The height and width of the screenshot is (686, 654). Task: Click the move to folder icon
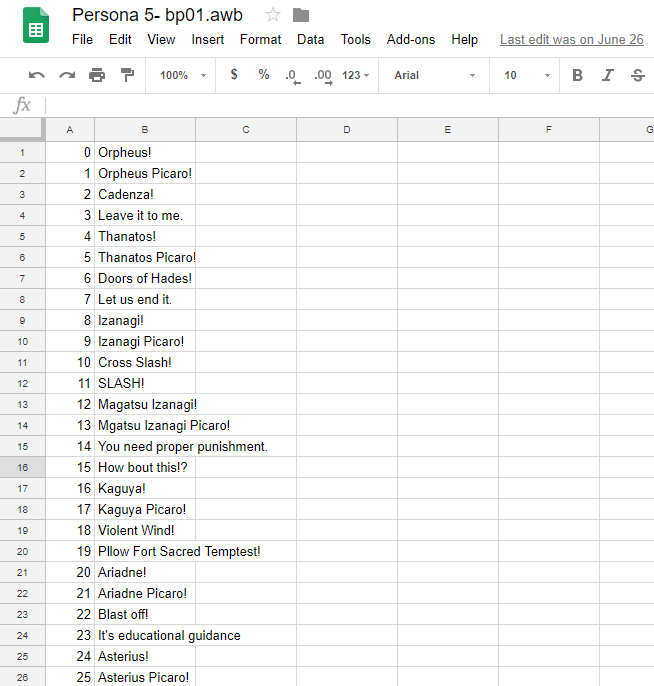301,15
